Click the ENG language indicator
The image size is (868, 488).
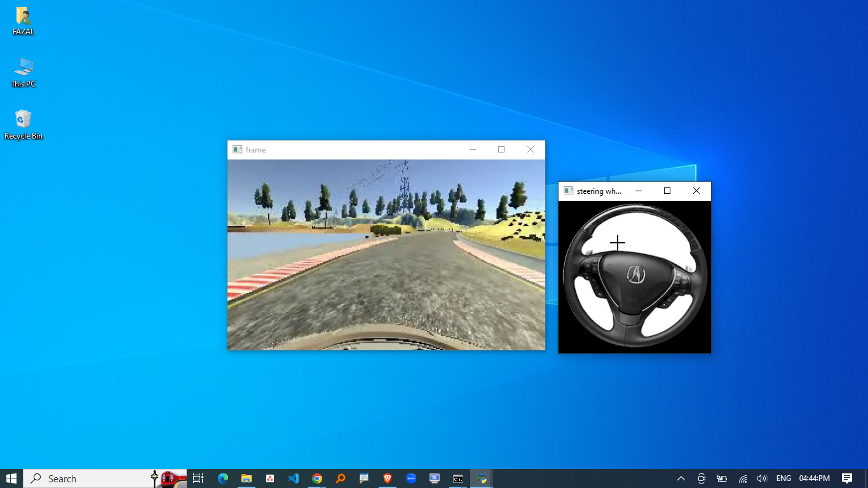tap(783, 478)
